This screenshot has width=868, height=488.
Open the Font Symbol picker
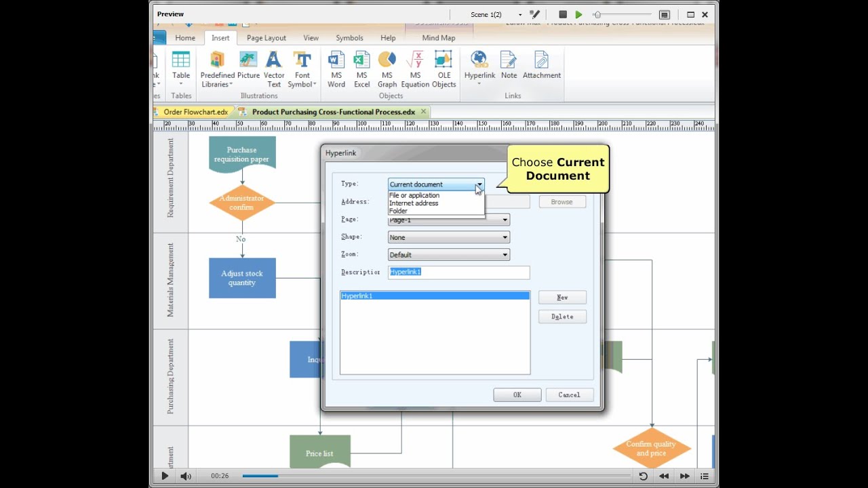point(302,68)
